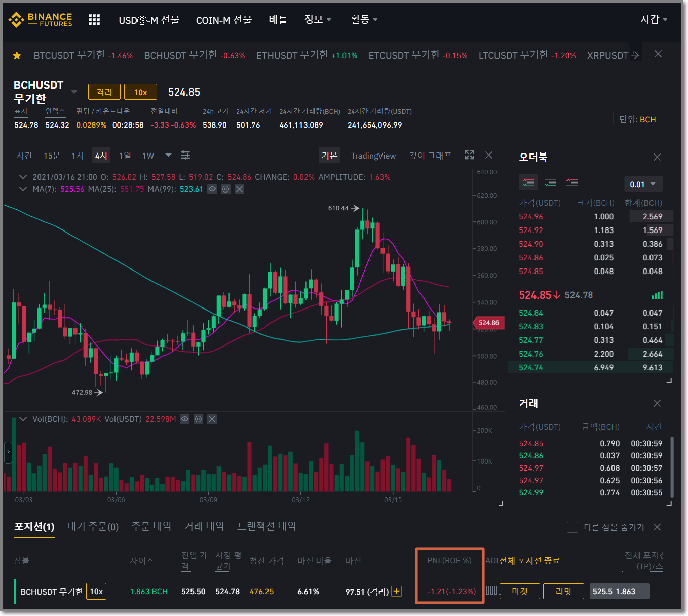Add margin with plus icon

pyautogui.click(x=397, y=591)
